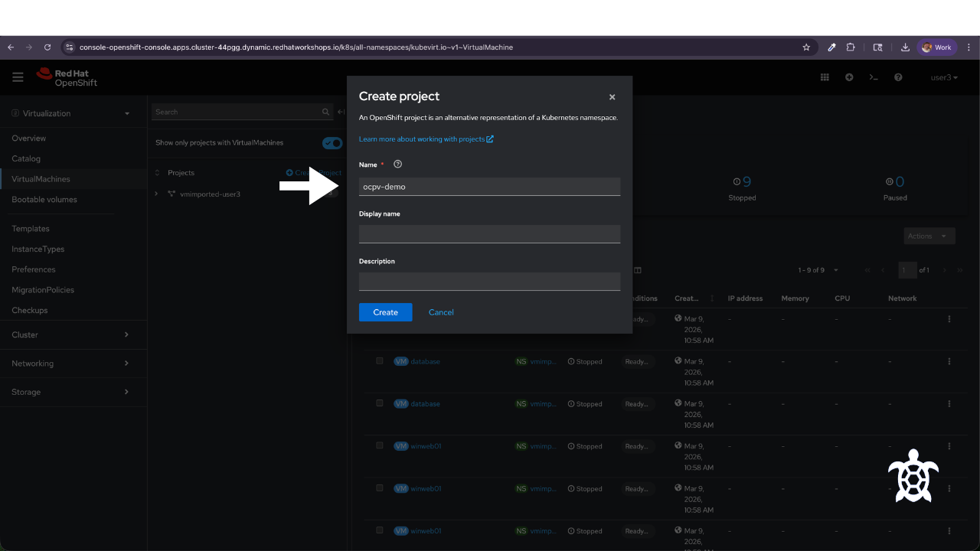The height and width of the screenshot is (551, 980).
Task: Go to next page pagination arrow
Action: coord(944,270)
